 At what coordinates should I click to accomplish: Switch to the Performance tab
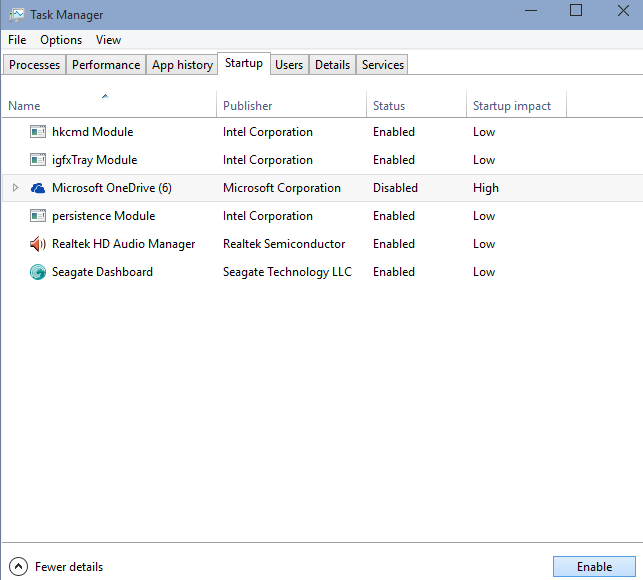[x=106, y=65]
